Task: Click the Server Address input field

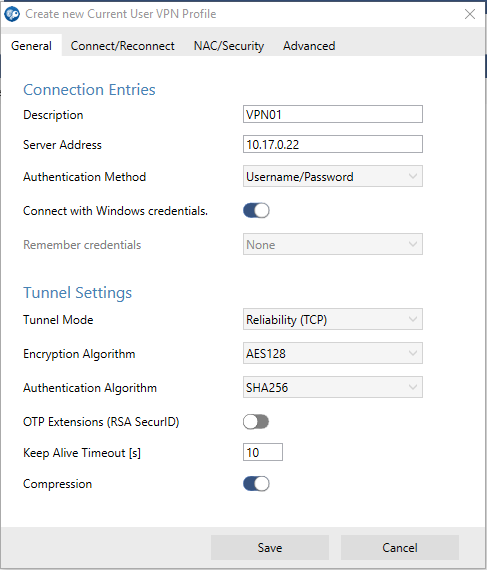Action: pos(333,144)
